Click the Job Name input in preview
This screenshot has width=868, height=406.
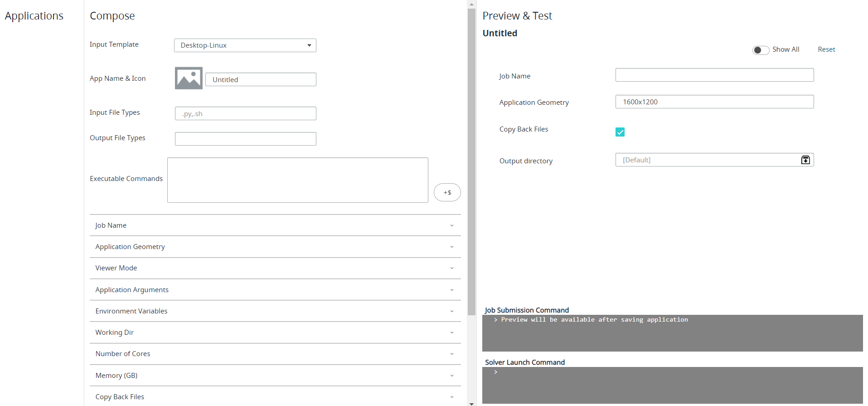click(x=714, y=75)
